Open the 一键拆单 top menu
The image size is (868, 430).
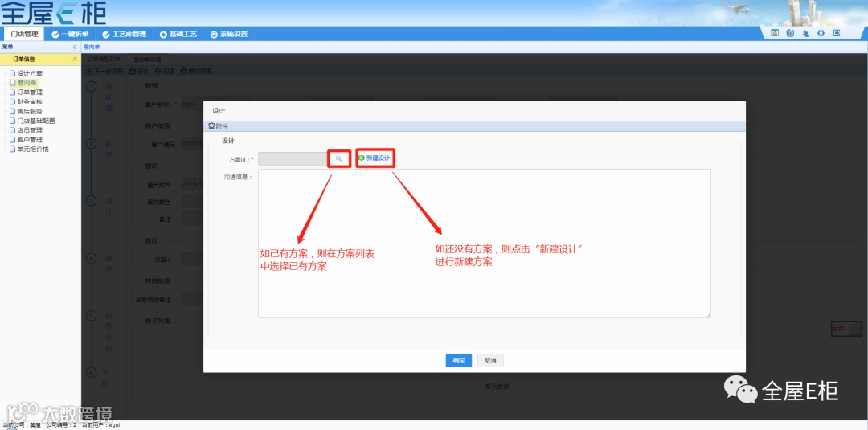(70, 34)
